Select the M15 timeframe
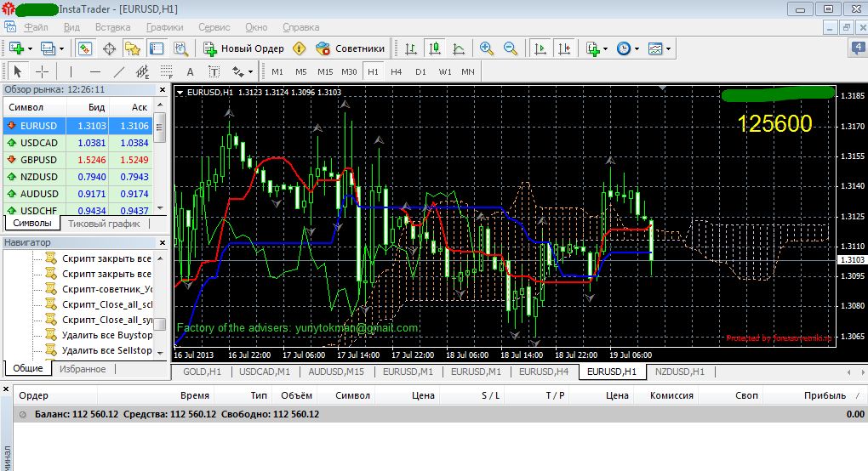The height and width of the screenshot is (471, 868). coord(325,71)
